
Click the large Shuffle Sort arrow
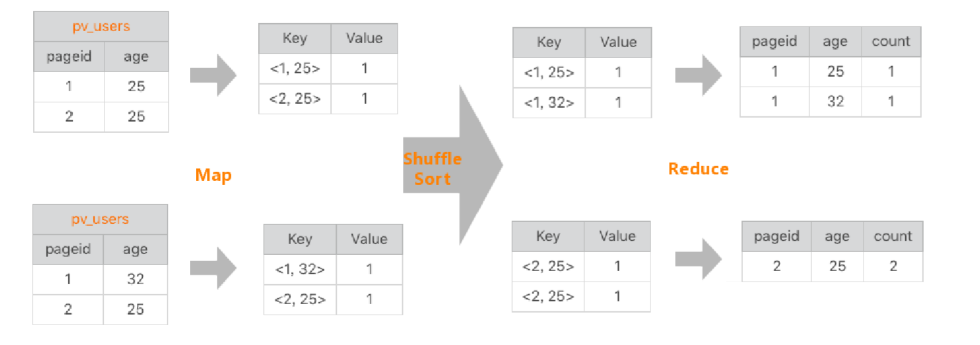tap(463, 165)
